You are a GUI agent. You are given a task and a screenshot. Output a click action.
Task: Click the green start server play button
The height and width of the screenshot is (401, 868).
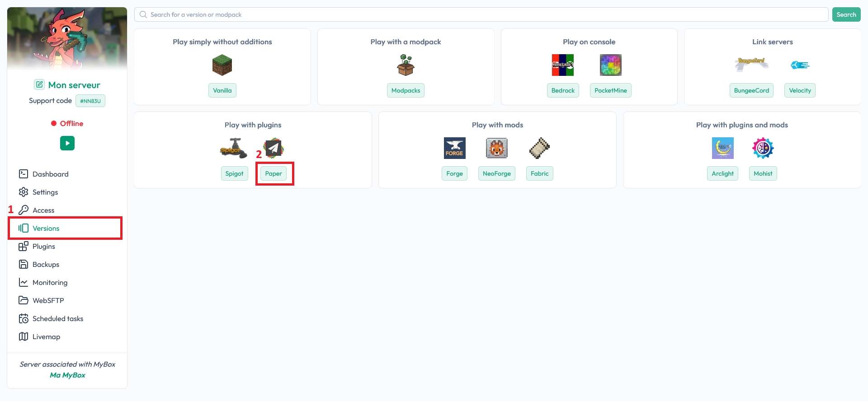(x=67, y=143)
